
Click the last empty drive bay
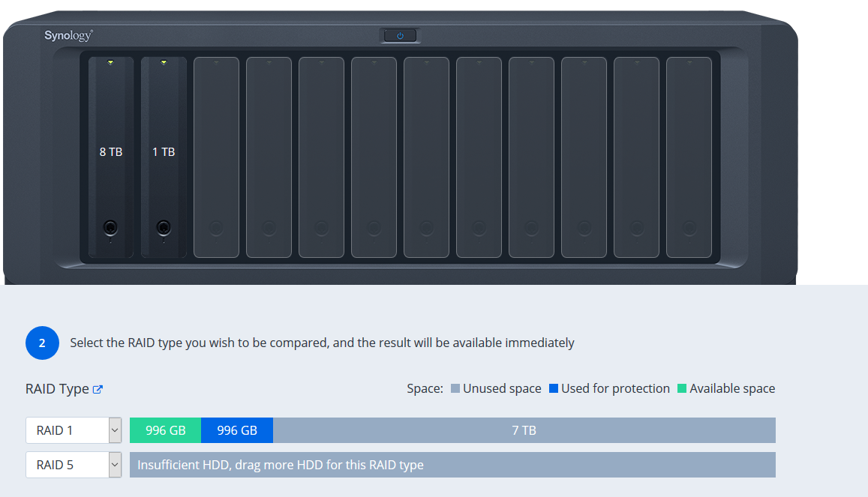(689, 157)
